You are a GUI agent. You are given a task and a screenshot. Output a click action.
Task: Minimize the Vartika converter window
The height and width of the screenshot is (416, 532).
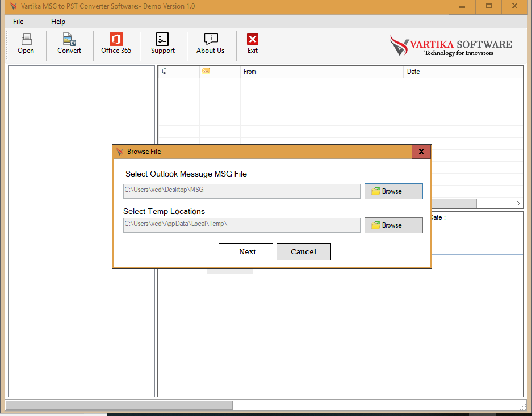(462, 6)
